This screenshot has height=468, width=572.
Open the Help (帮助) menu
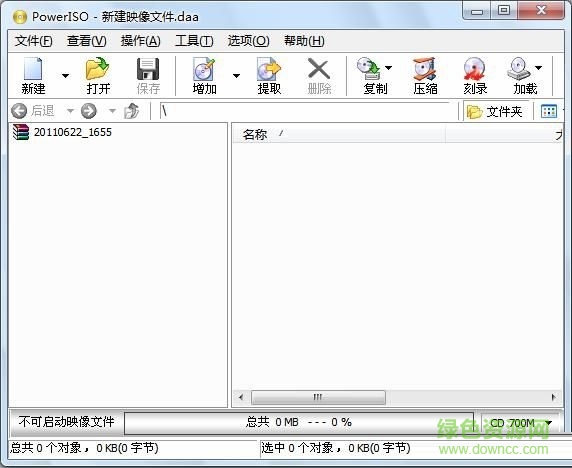(304, 41)
